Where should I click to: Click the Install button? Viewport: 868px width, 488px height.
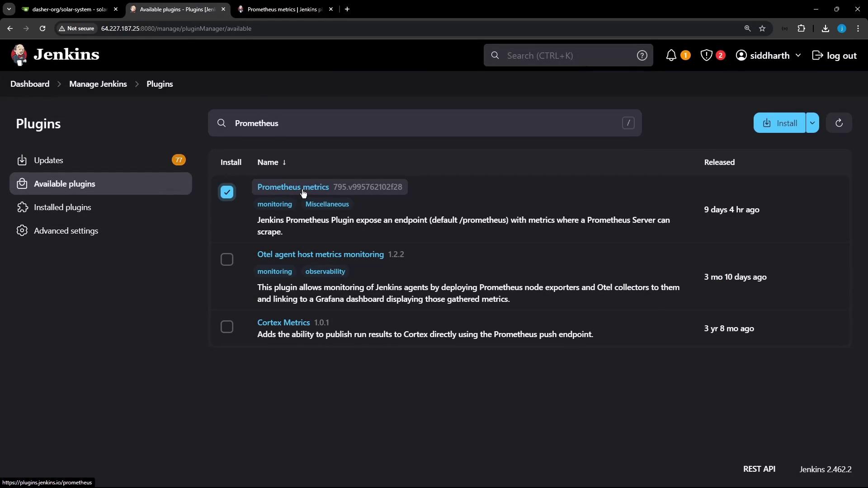780,123
